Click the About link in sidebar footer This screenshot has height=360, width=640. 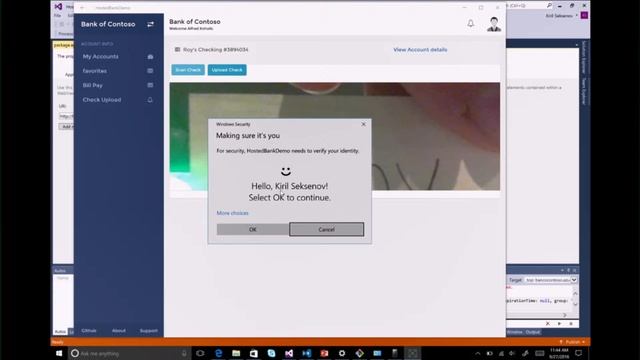(x=119, y=331)
